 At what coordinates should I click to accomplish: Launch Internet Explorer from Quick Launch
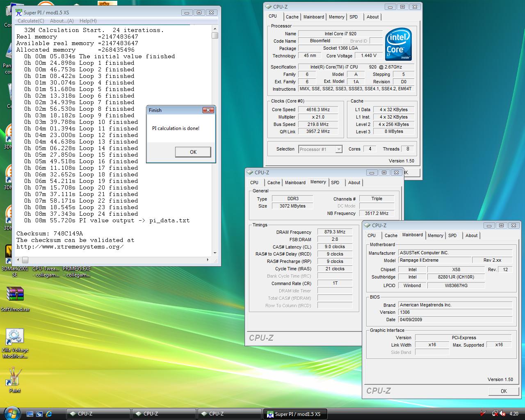point(49,414)
